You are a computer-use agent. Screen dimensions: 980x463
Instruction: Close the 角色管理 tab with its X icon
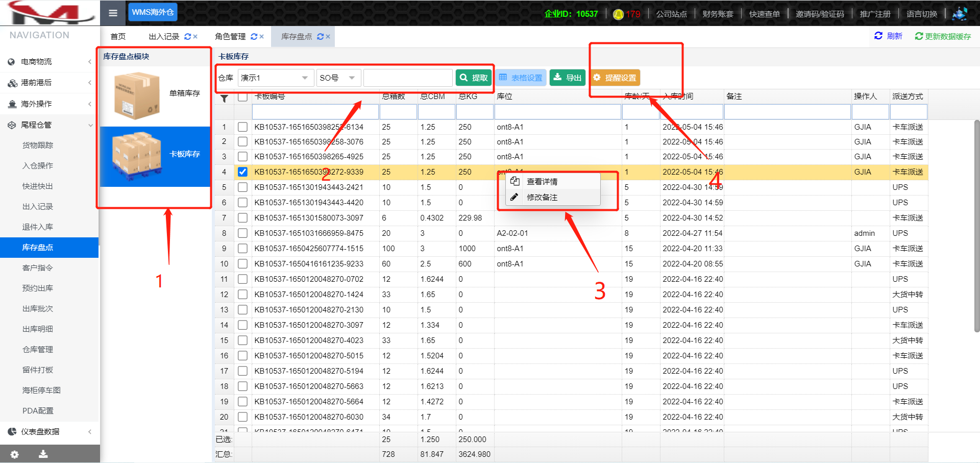pyautogui.click(x=261, y=37)
